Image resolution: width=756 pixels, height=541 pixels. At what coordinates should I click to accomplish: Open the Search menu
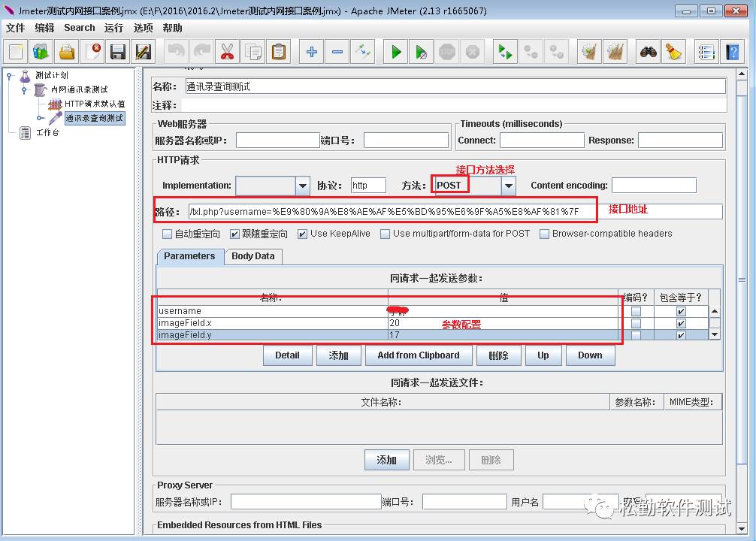tap(80, 28)
